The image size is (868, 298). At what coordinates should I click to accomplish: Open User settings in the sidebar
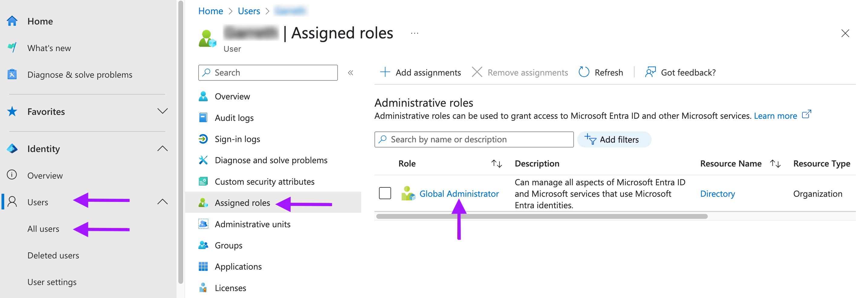52,282
